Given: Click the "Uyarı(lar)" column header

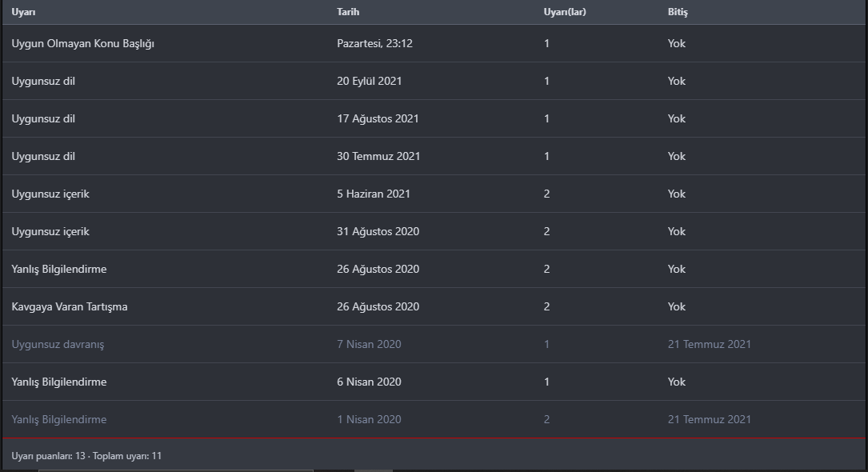Looking at the screenshot, I should click(x=565, y=12).
